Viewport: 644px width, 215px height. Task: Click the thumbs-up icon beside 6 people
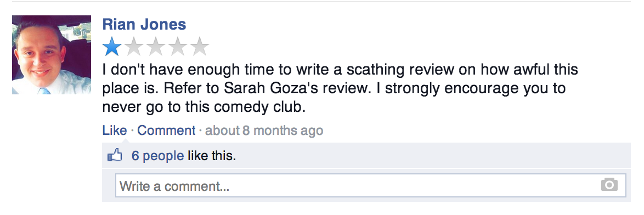click(115, 155)
